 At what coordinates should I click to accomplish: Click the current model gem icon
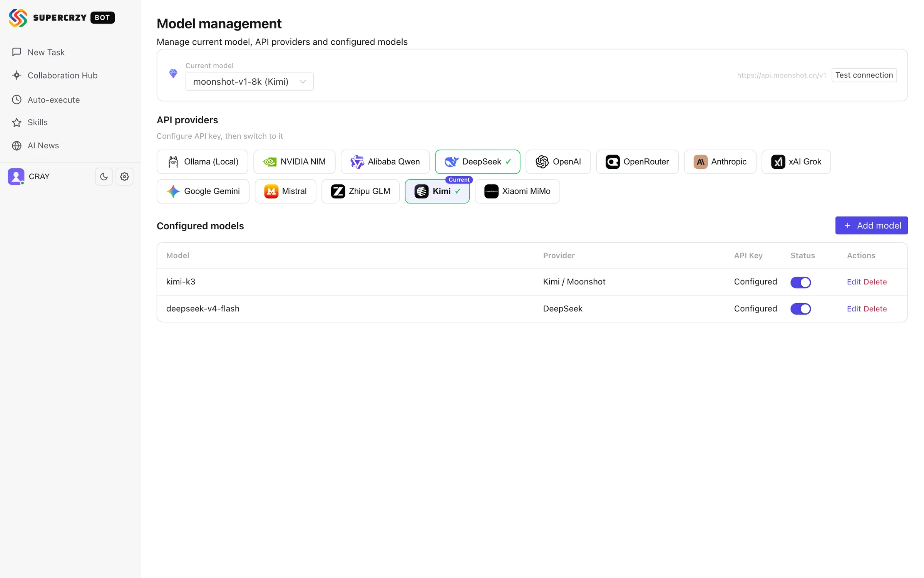pyautogui.click(x=173, y=74)
